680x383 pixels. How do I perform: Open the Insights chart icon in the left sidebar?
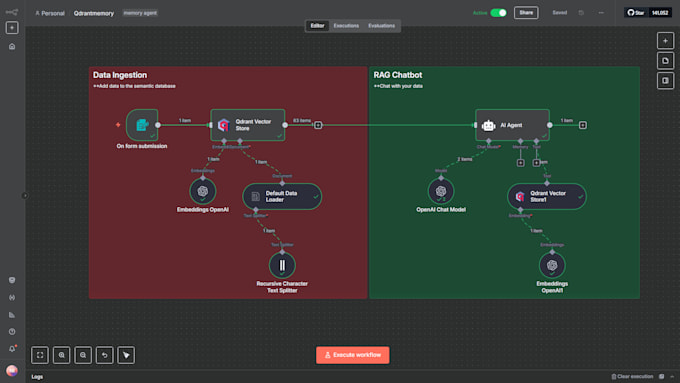coord(12,315)
